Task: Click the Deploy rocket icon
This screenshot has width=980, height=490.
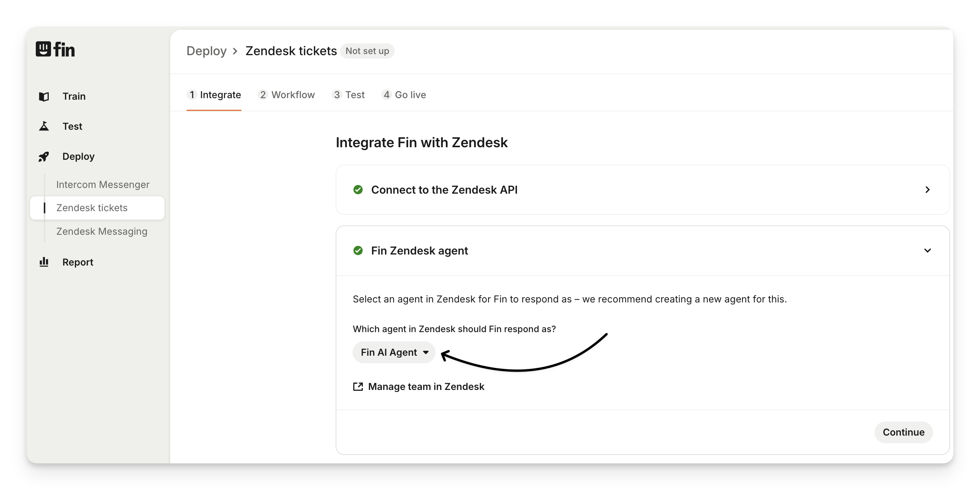Action: (44, 157)
